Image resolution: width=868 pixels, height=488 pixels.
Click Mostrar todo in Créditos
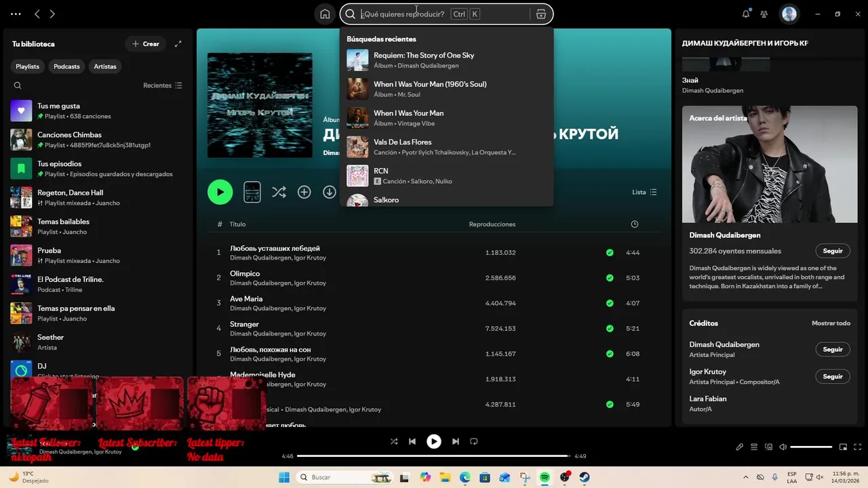(831, 323)
